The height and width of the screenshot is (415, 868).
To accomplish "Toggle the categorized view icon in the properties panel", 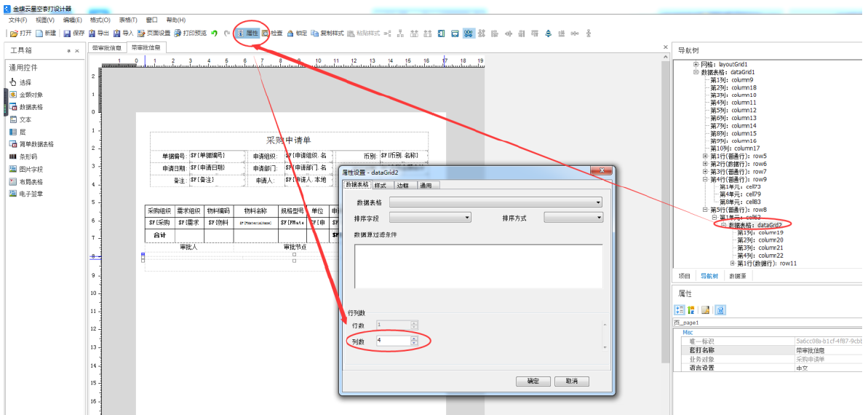I will (x=680, y=310).
